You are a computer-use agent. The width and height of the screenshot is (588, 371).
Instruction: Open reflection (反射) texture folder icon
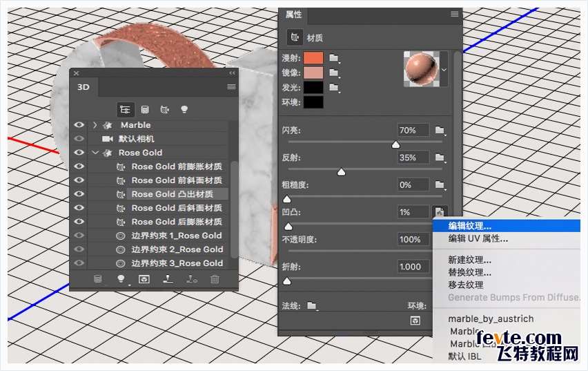(440, 158)
